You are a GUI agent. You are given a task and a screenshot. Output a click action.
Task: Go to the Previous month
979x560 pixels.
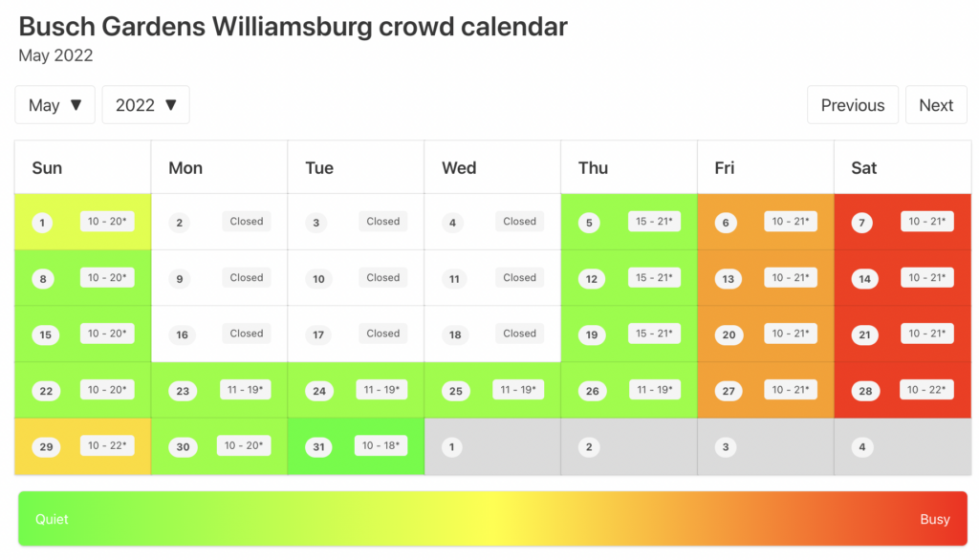tap(852, 105)
